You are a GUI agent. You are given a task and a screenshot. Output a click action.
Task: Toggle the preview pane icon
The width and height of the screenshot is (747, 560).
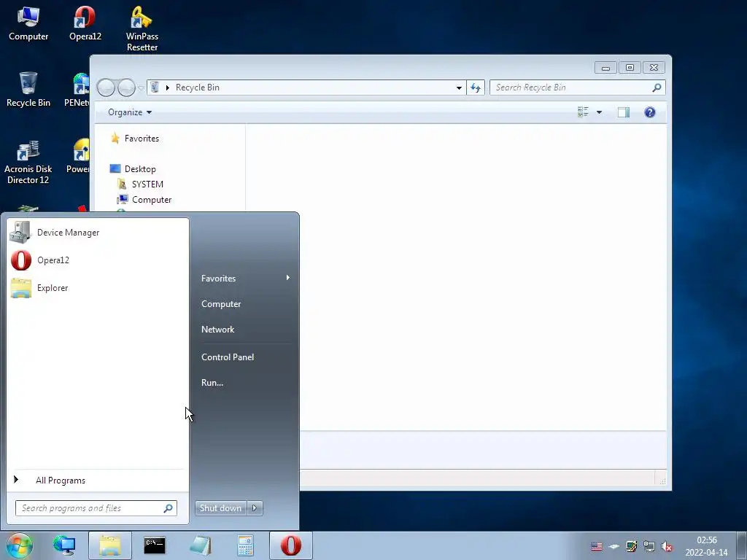click(624, 112)
